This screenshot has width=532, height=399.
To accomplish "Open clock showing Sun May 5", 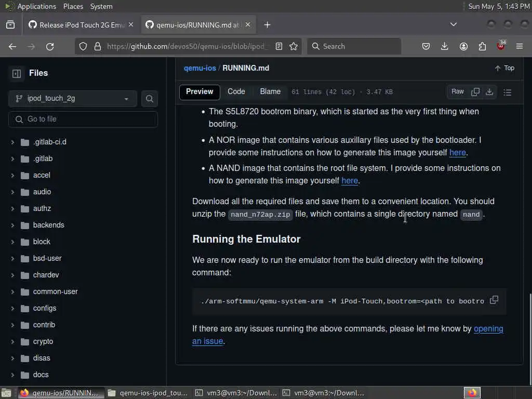I will point(499,6).
